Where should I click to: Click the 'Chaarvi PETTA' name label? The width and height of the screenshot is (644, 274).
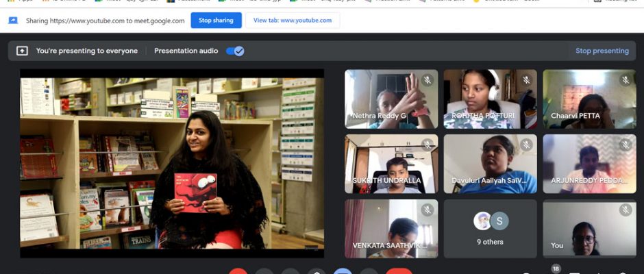click(575, 116)
